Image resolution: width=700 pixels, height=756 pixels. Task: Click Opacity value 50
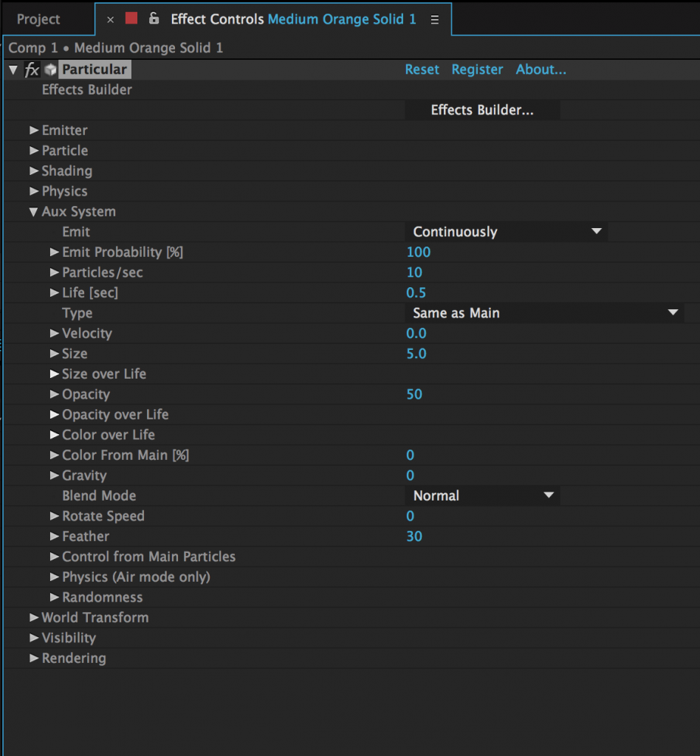coord(414,394)
